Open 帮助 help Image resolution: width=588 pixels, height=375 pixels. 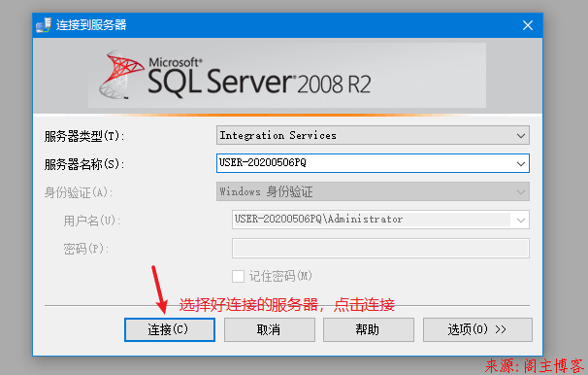click(369, 329)
